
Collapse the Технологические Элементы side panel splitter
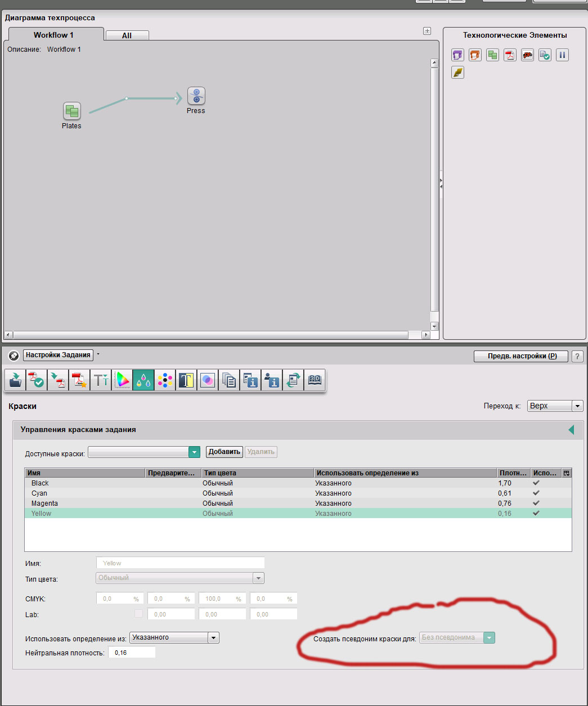441,182
